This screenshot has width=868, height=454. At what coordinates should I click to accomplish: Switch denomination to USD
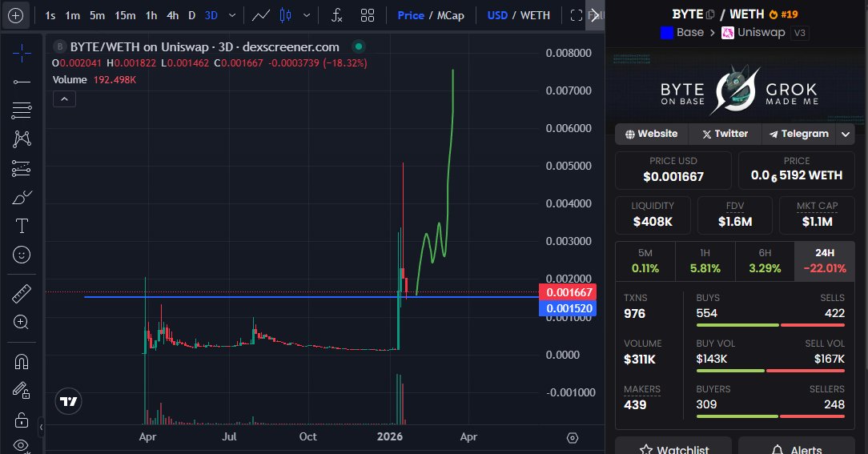tap(497, 15)
